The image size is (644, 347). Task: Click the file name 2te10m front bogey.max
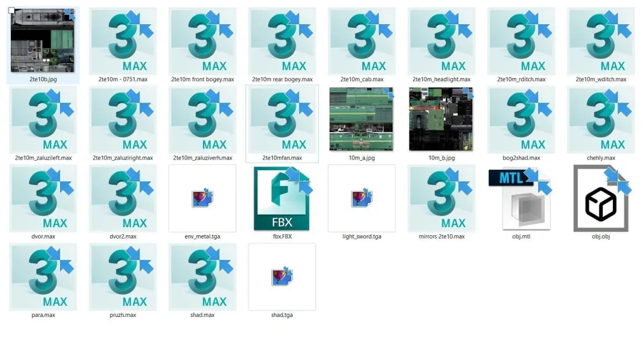tap(202, 79)
